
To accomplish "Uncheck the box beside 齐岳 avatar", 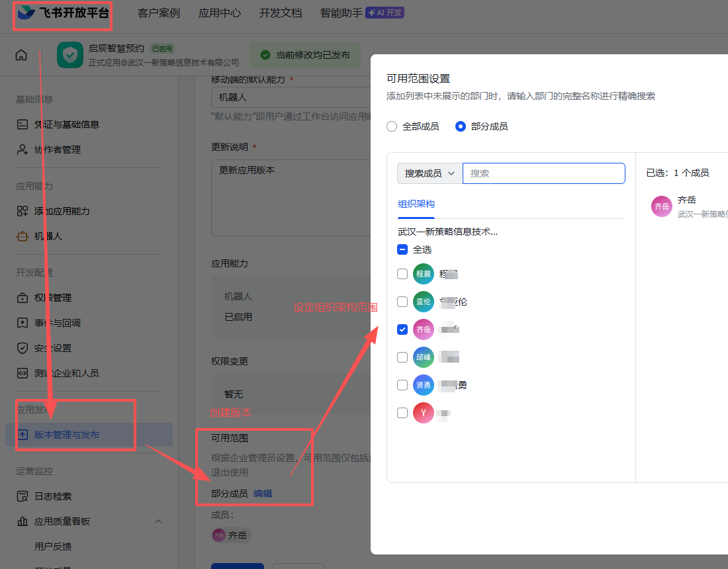I will click(402, 329).
